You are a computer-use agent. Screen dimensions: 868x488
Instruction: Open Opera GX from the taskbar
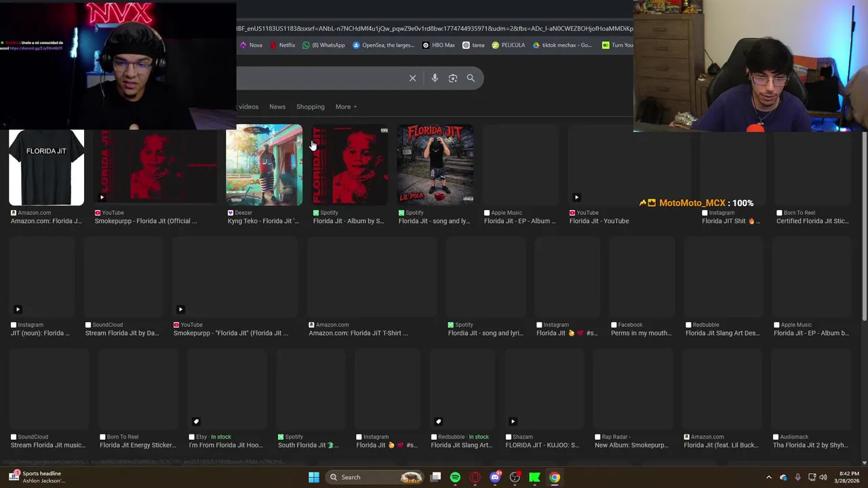475,477
